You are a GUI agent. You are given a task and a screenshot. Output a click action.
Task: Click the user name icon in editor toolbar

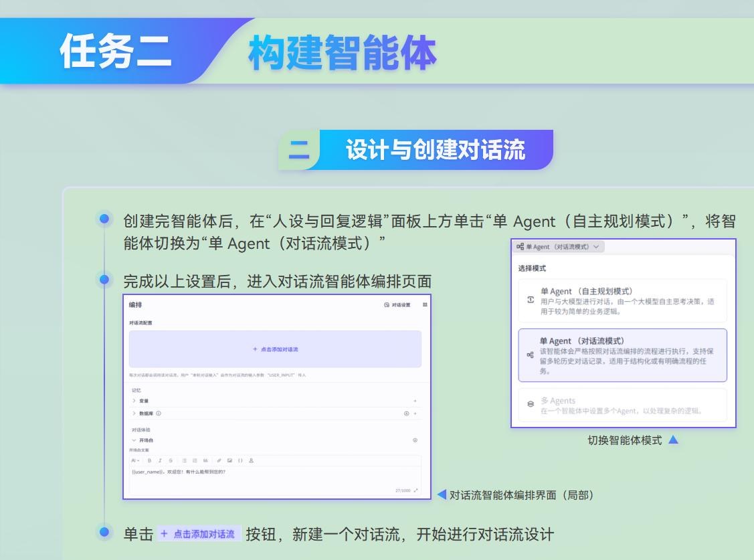coord(251,460)
